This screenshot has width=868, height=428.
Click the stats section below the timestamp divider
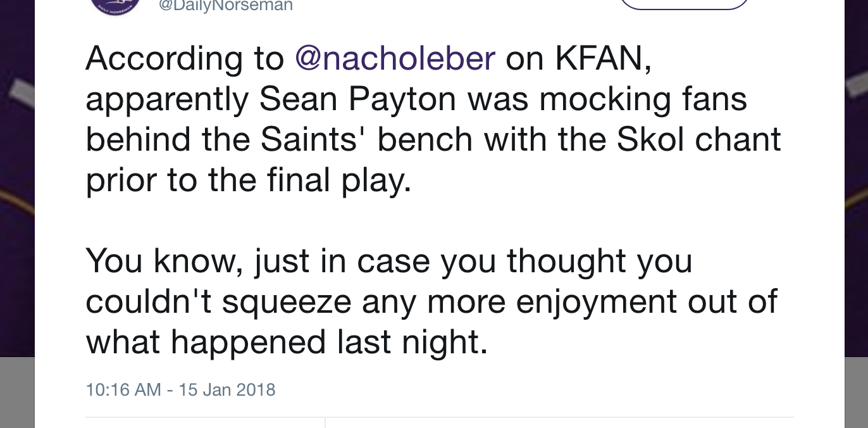click(x=439, y=423)
